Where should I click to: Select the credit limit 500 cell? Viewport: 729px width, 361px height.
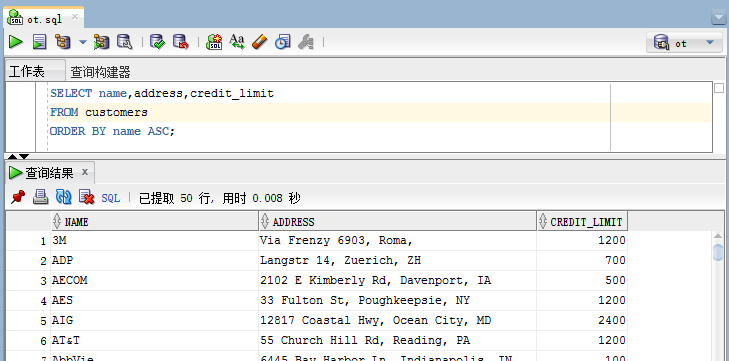point(582,281)
